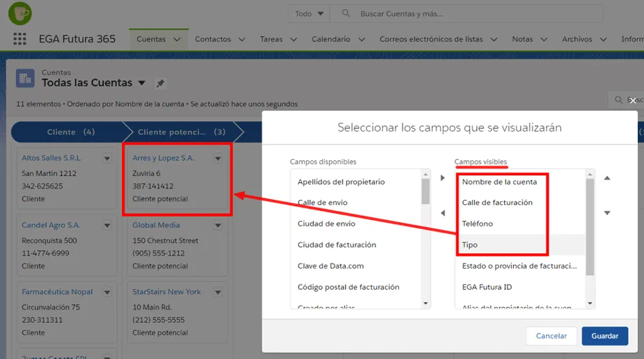This screenshot has height=359, width=644.
Task: Open the Altos Salles S.R.L. account link
Action: point(52,158)
